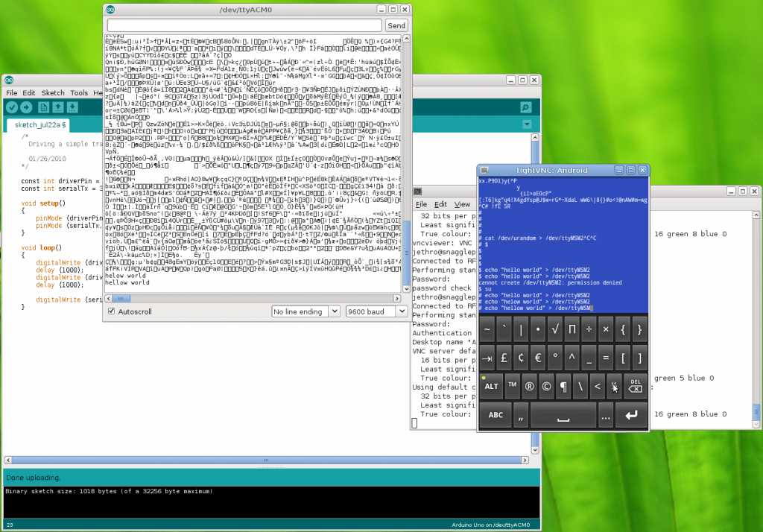
Task: Tap the space bar key
Action: click(563, 415)
